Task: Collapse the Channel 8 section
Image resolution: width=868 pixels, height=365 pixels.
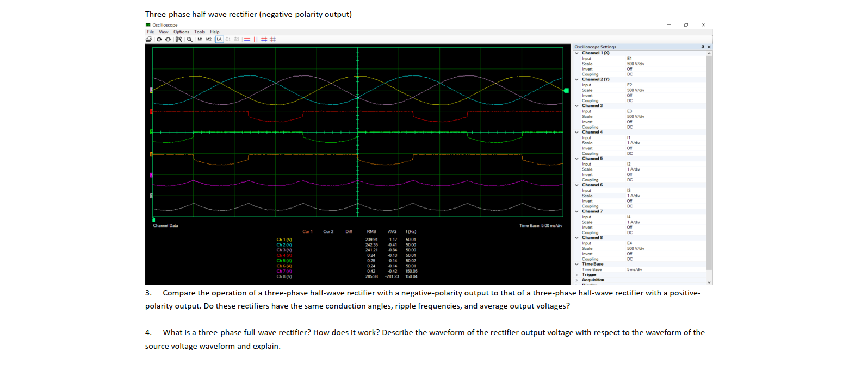Action: pos(577,237)
